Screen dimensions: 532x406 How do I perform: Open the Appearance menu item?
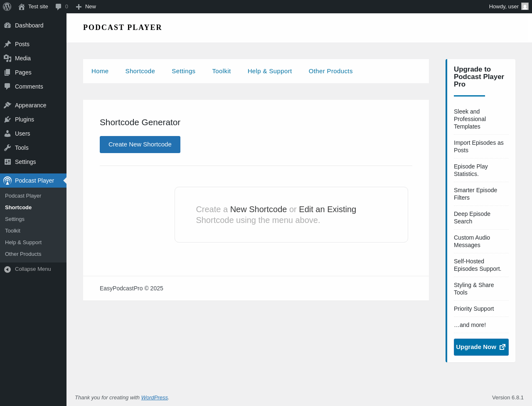point(33,105)
